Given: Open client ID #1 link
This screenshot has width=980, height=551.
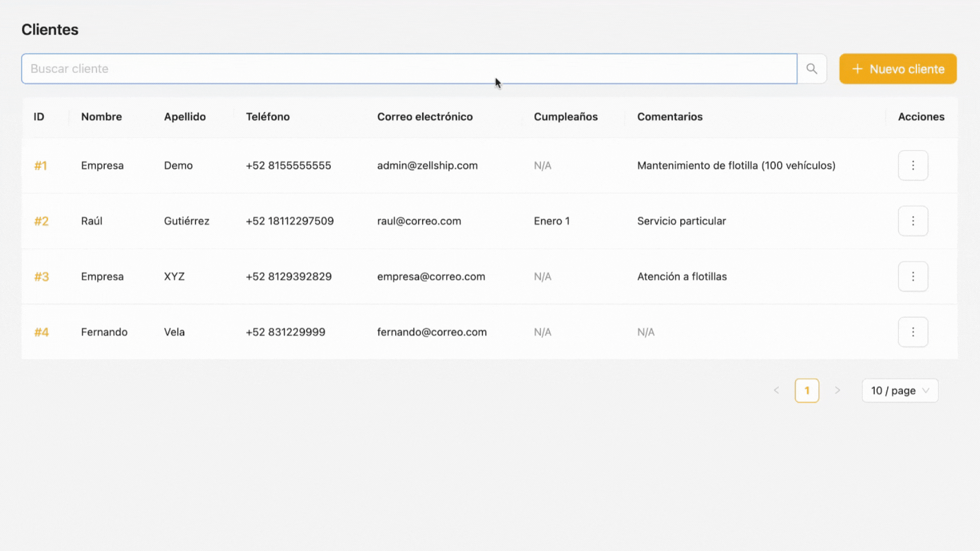Looking at the screenshot, I should pyautogui.click(x=40, y=165).
